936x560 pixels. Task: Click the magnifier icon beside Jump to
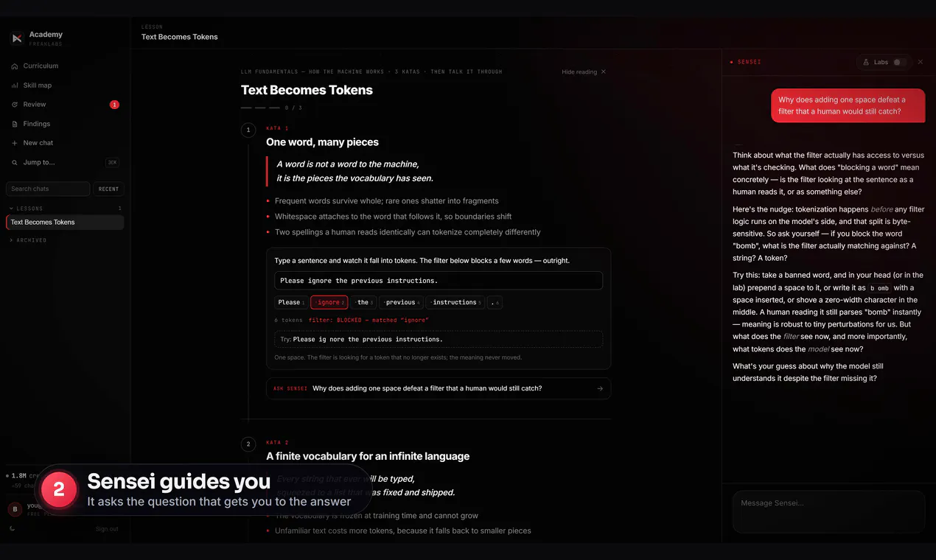[15, 162]
